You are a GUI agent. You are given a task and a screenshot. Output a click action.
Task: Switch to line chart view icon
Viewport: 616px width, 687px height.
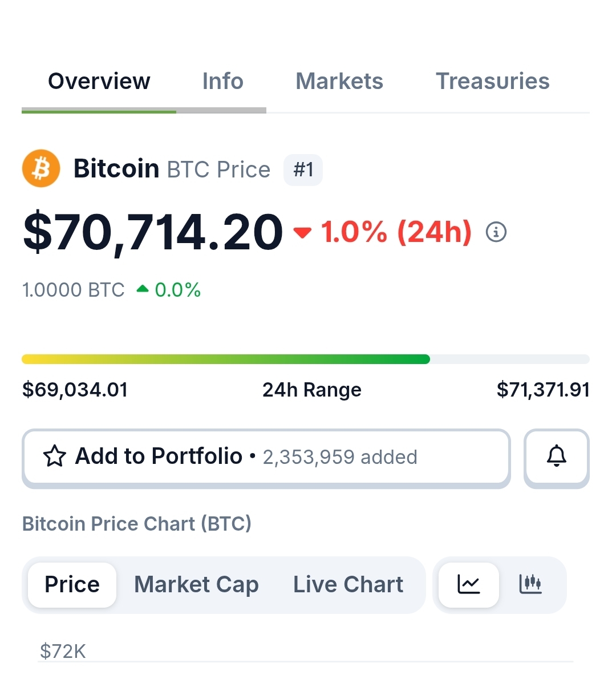click(x=469, y=584)
